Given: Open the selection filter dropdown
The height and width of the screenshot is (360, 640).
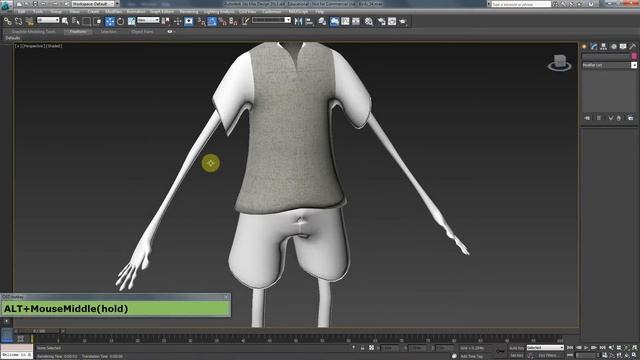Looking at the screenshot, I should click(x=48, y=20).
